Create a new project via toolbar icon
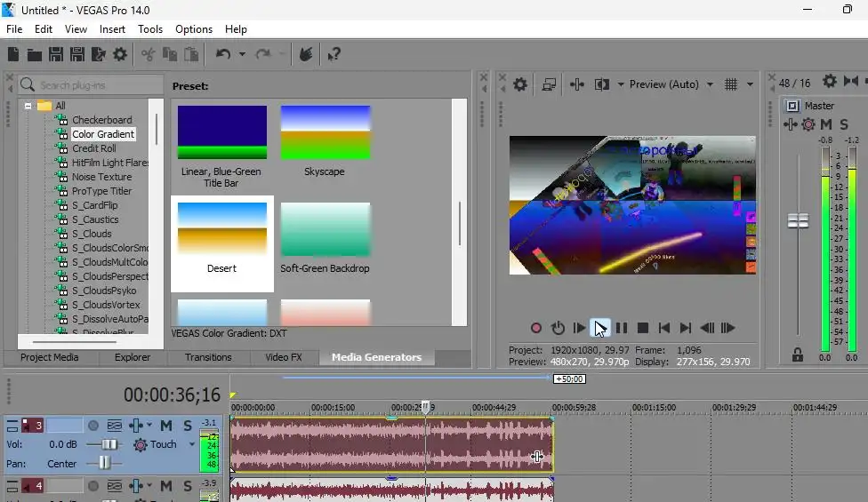This screenshot has width=868, height=502. [x=13, y=54]
